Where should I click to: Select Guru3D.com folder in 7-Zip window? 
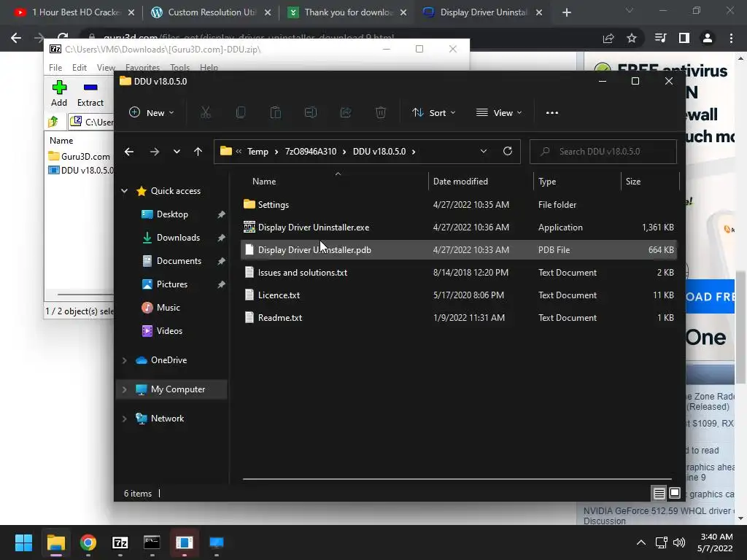[x=80, y=156]
